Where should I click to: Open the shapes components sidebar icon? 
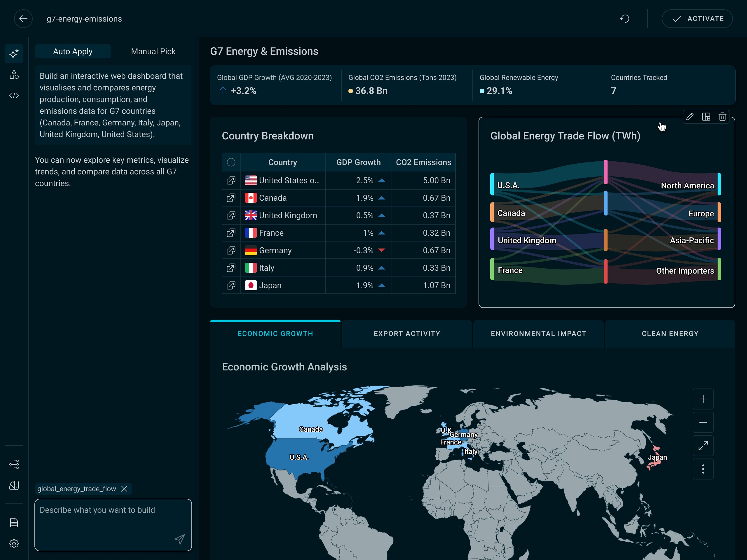pos(14,75)
